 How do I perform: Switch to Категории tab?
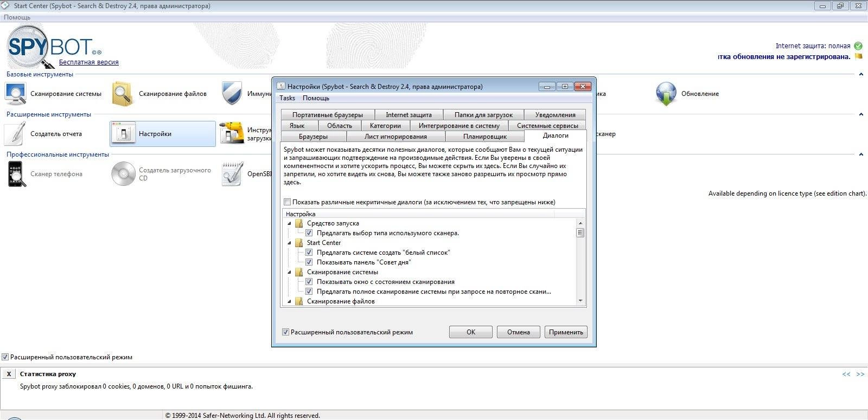(x=385, y=126)
